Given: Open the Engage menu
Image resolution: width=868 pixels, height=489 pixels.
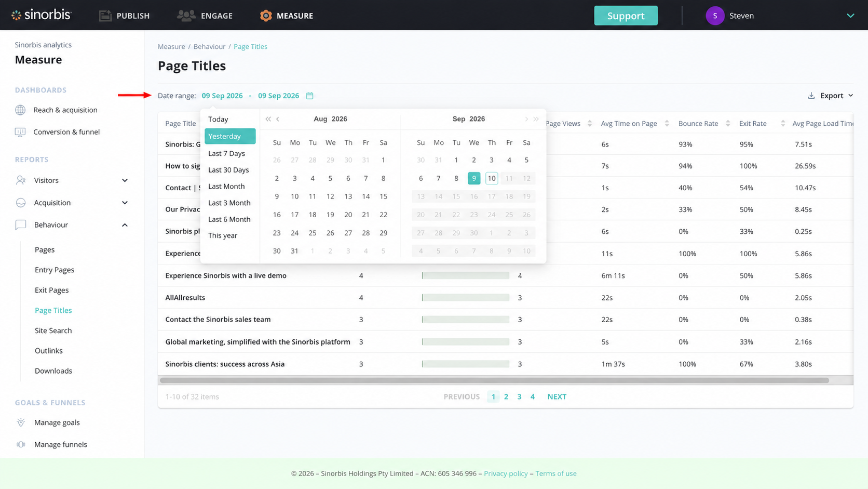Looking at the screenshot, I should (205, 16).
